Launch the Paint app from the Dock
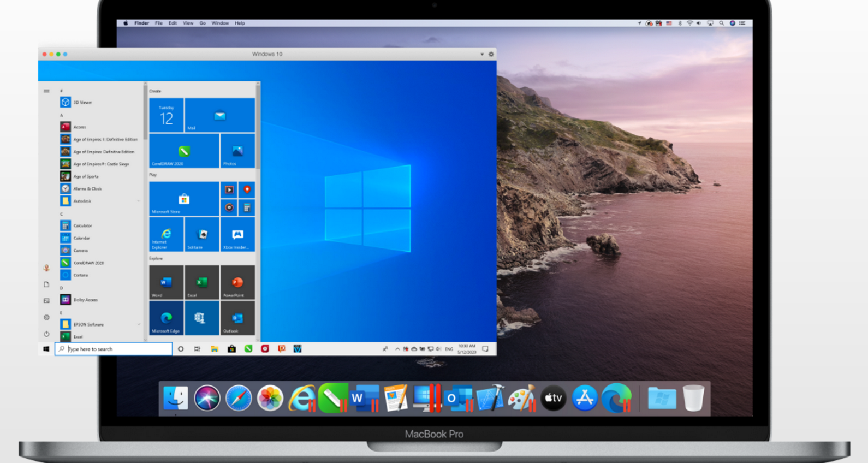This screenshot has height=463, width=868. point(521,398)
